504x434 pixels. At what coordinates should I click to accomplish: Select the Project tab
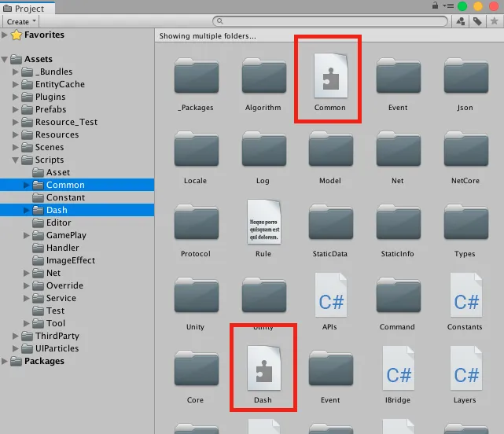28,7
